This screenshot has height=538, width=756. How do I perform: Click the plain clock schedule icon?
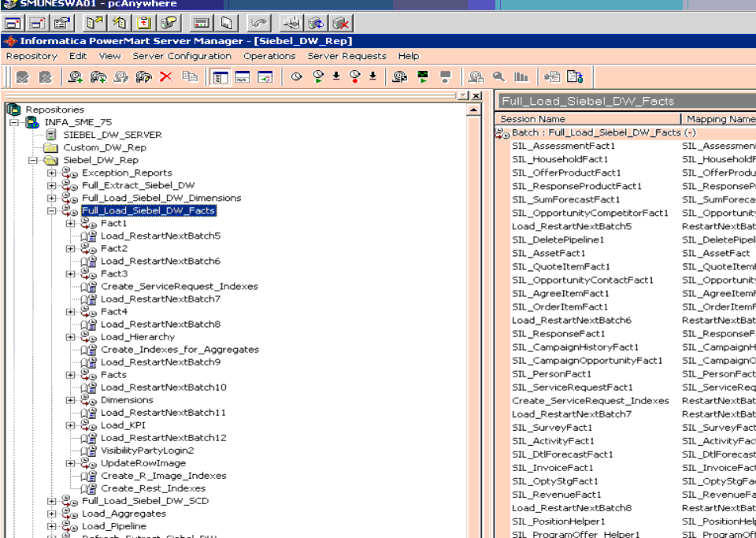296,76
